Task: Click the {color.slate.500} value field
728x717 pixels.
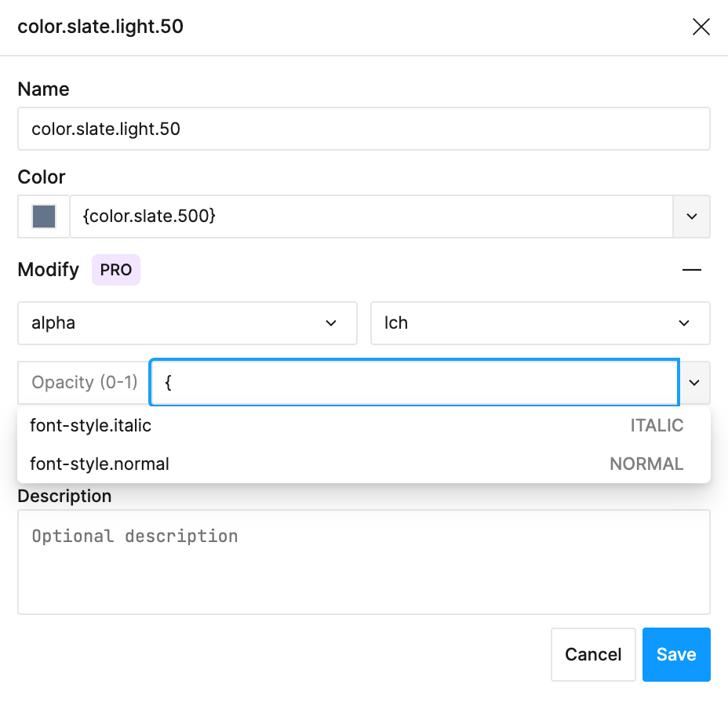Action: point(372,217)
